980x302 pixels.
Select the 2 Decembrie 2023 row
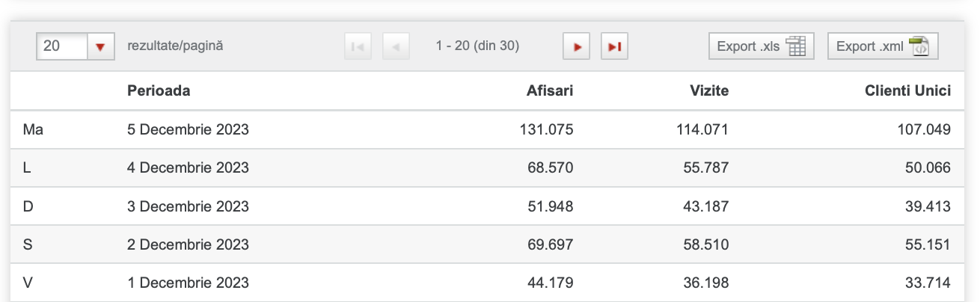[x=490, y=244]
